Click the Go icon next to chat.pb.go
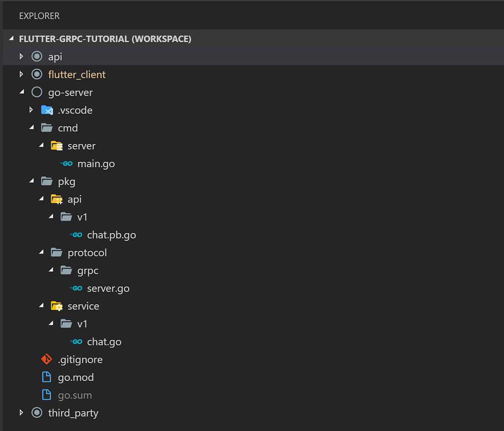Viewport: 504px width, 431px height. (x=76, y=234)
